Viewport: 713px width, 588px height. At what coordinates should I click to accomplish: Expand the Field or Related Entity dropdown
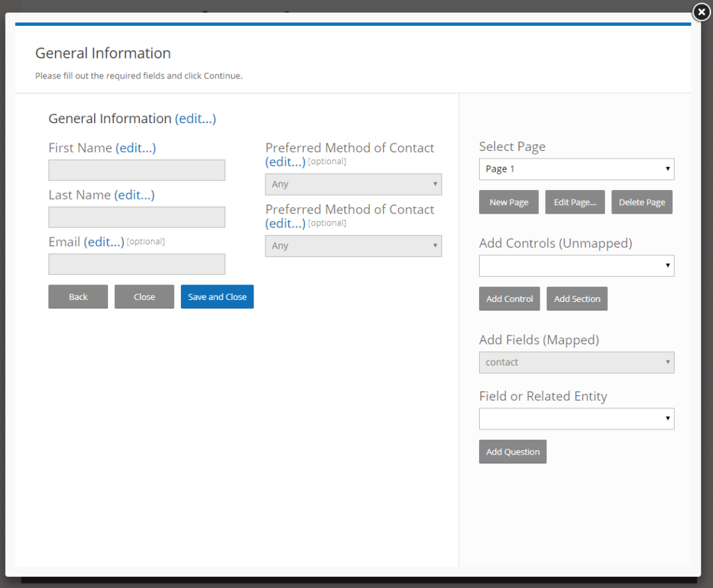coord(577,419)
